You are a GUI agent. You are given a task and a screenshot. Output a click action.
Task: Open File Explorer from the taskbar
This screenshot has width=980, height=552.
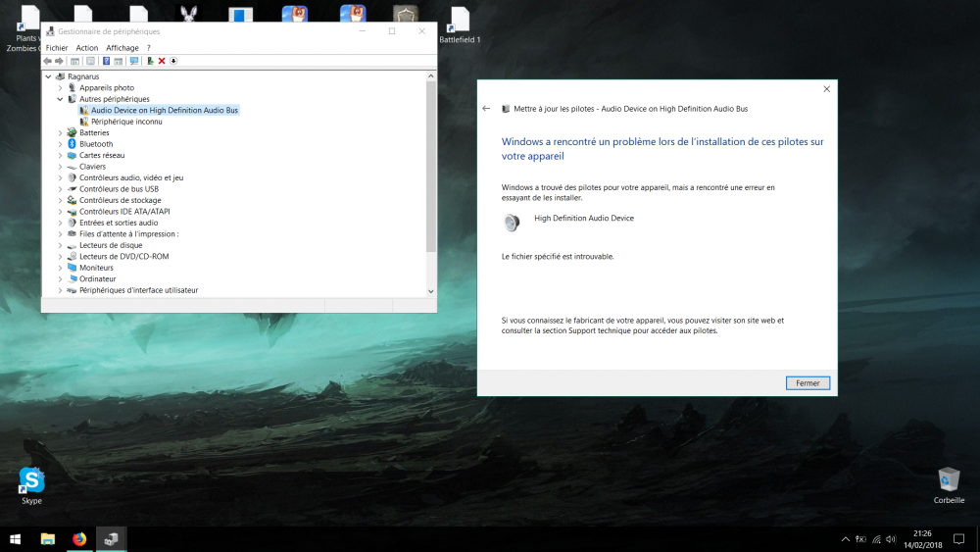[x=47, y=538]
